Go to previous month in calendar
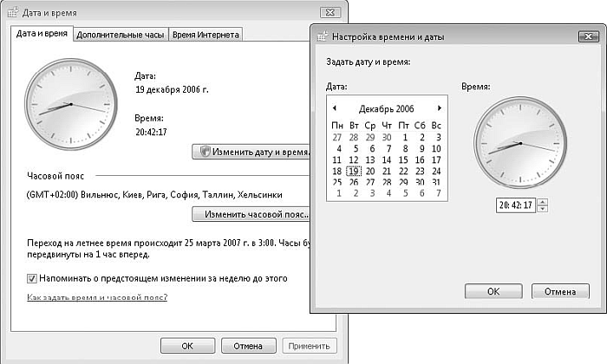 click(x=334, y=108)
